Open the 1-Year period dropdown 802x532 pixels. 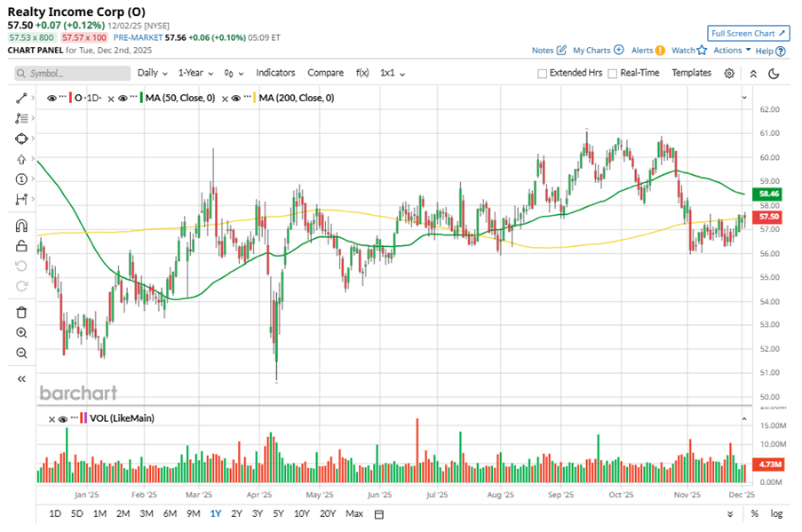pos(195,73)
